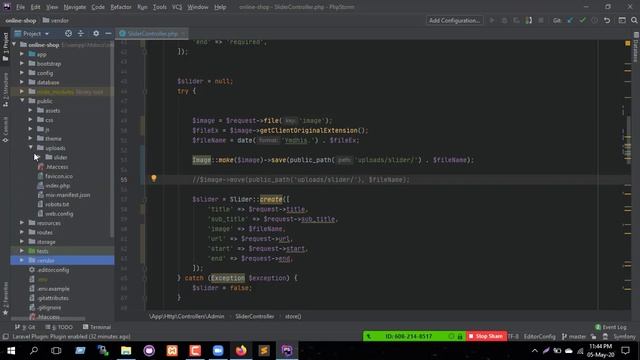Click the red Stop Share button
Screen dimensions: 640x360
tap(486, 336)
